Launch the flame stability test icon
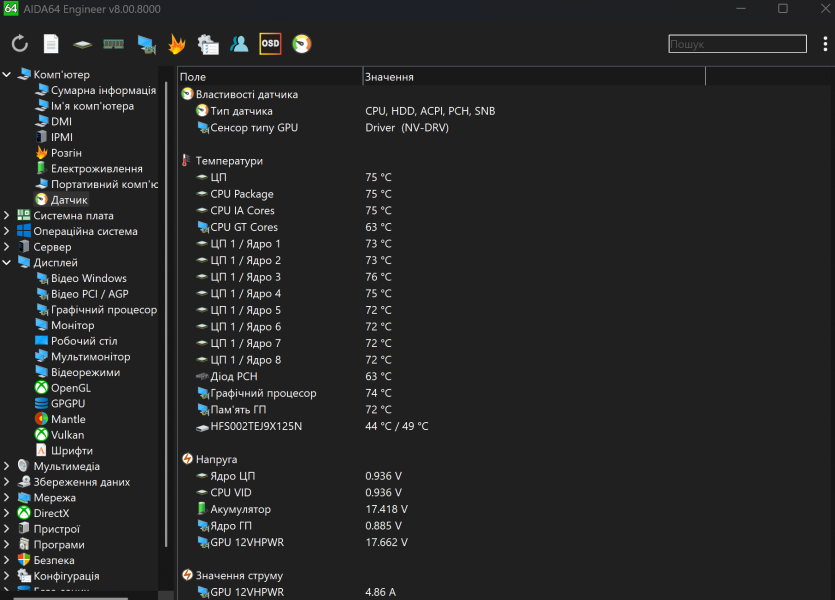Screen dimensions: 835x600 177,44
